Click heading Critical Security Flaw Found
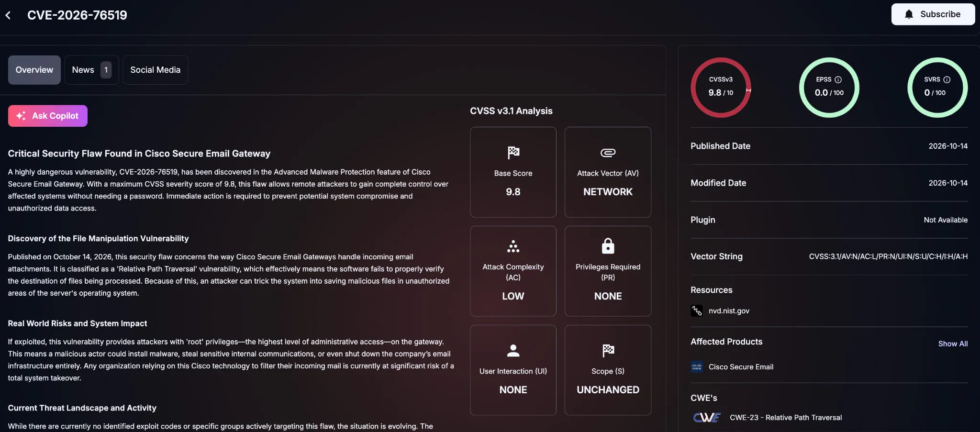This screenshot has height=432, width=980. click(x=139, y=154)
